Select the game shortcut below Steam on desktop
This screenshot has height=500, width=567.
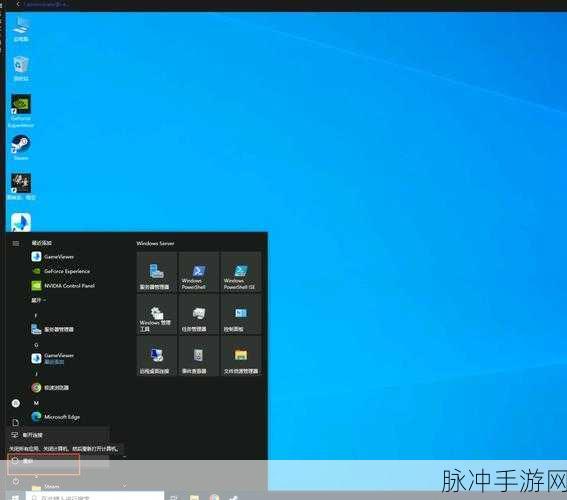[21, 187]
